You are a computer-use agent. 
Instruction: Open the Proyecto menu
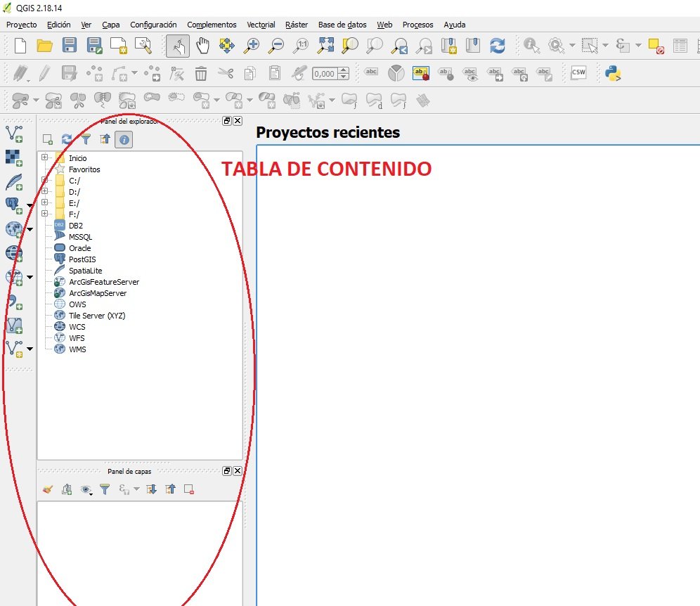[x=21, y=25]
